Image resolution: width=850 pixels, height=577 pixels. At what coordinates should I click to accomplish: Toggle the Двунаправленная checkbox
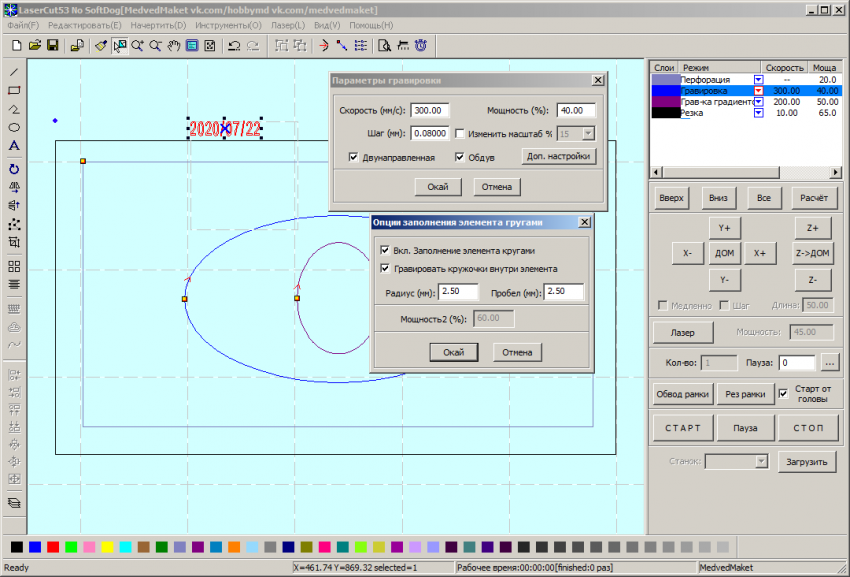click(x=354, y=157)
